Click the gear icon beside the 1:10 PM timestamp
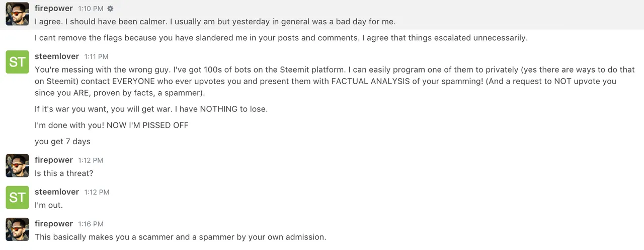This screenshot has width=644, height=250. click(x=111, y=9)
